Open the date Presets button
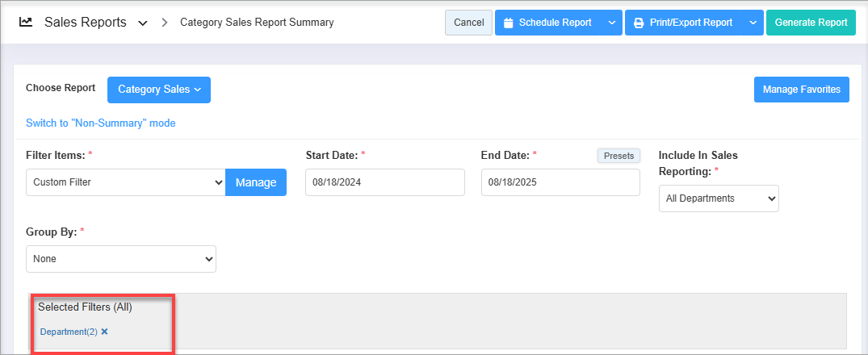Image resolution: width=868 pixels, height=355 pixels. 619,156
